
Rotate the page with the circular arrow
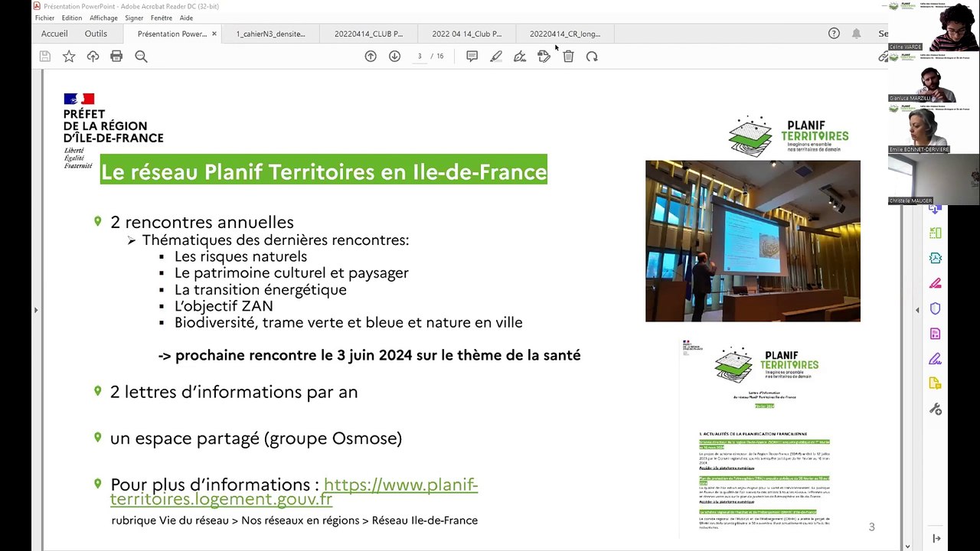592,56
